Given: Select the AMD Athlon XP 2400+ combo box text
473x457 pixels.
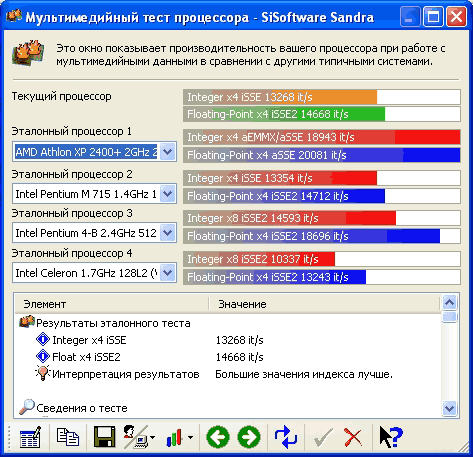Looking at the screenshot, I should point(86,152).
